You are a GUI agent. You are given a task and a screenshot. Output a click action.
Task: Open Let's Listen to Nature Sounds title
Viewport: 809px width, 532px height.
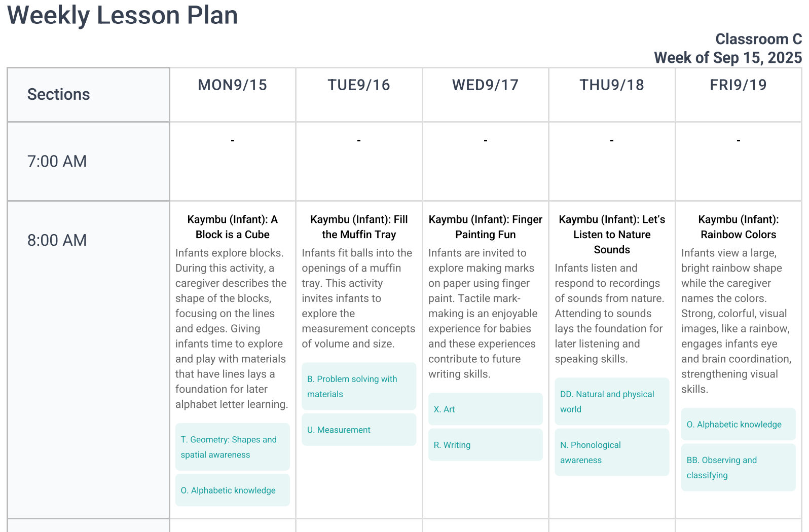coord(612,234)
